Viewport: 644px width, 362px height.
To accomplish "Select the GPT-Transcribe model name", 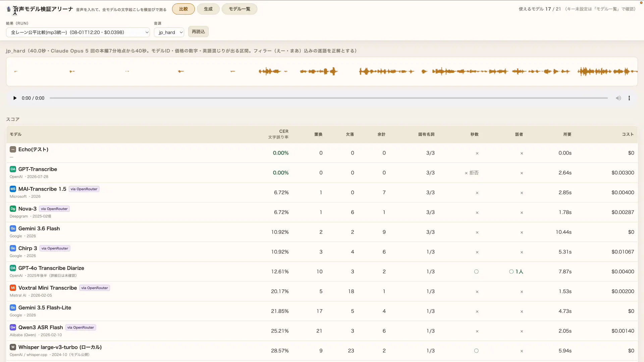I will point(38,169).
